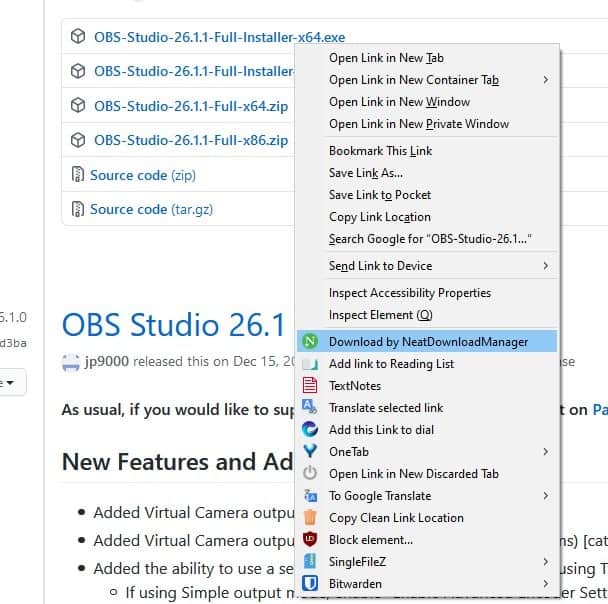Select Save Link to Pocket
The height and width of the screenshot is (604, 608).
coord(427,195)
